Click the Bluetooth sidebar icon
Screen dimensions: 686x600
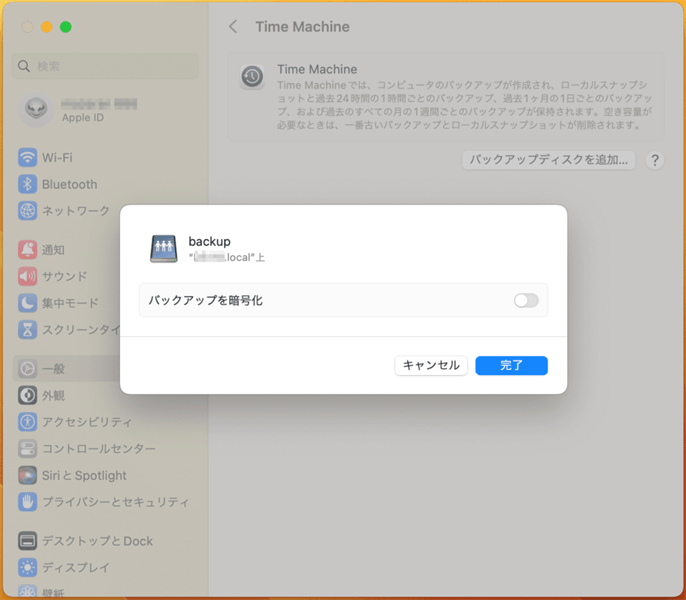[x=27, y=185]
